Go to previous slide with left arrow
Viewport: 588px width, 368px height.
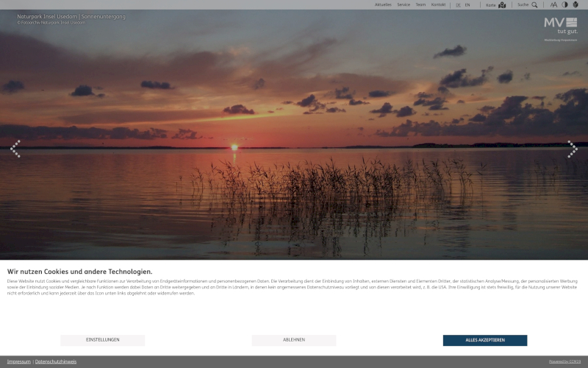pos(15,149)
